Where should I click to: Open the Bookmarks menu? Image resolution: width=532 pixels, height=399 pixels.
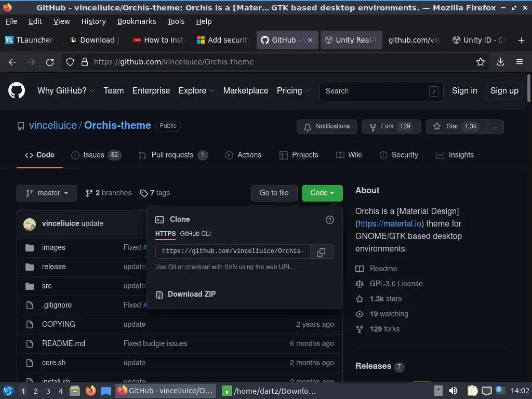[x=137, y=21]
